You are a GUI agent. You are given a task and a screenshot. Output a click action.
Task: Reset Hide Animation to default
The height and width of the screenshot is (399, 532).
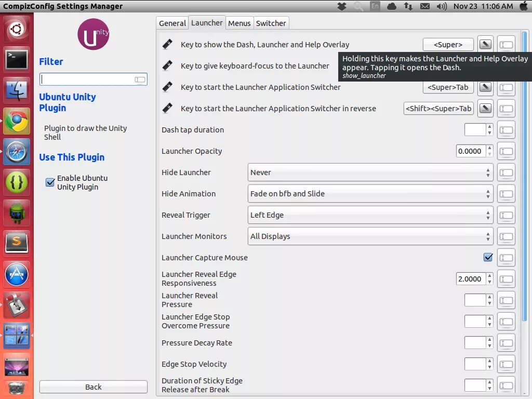tap(506, 194)
